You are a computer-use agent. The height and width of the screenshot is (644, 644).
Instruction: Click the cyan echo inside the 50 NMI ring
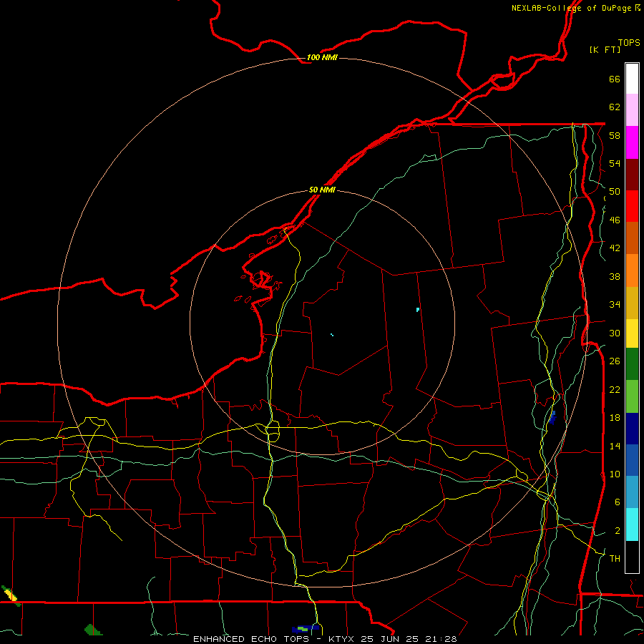click(x=418, y=309)
